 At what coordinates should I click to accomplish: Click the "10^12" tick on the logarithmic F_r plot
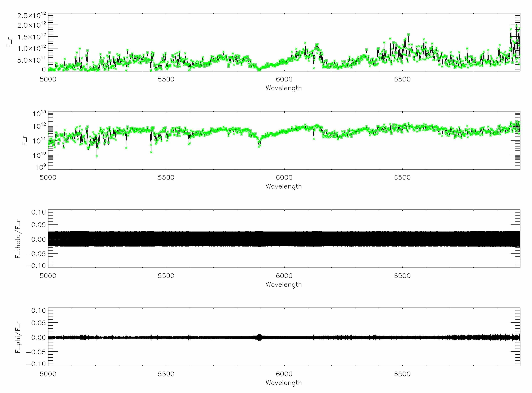[x=39, y=126]
